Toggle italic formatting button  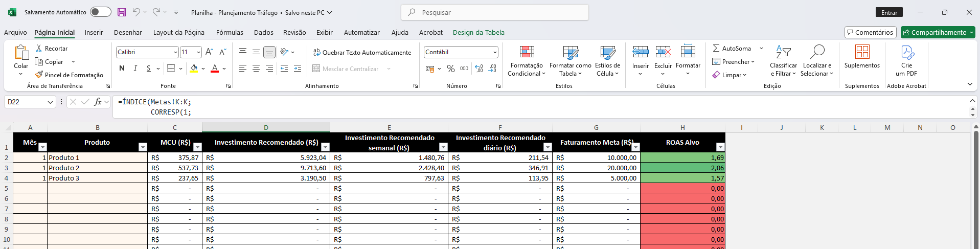[x=135, y=69]
